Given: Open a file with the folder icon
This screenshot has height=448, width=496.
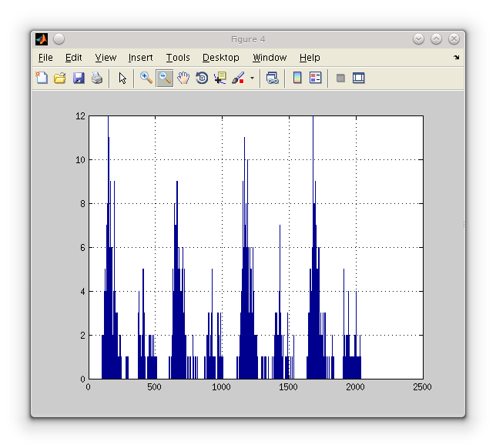Looking at the screenshot, I should [x=59, y=78].
